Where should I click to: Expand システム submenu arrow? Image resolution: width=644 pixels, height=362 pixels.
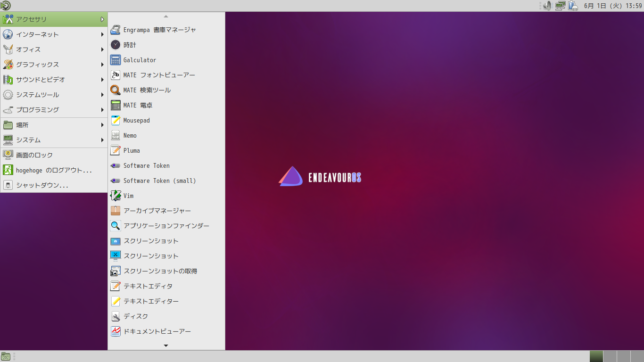(x=102, y=140)
